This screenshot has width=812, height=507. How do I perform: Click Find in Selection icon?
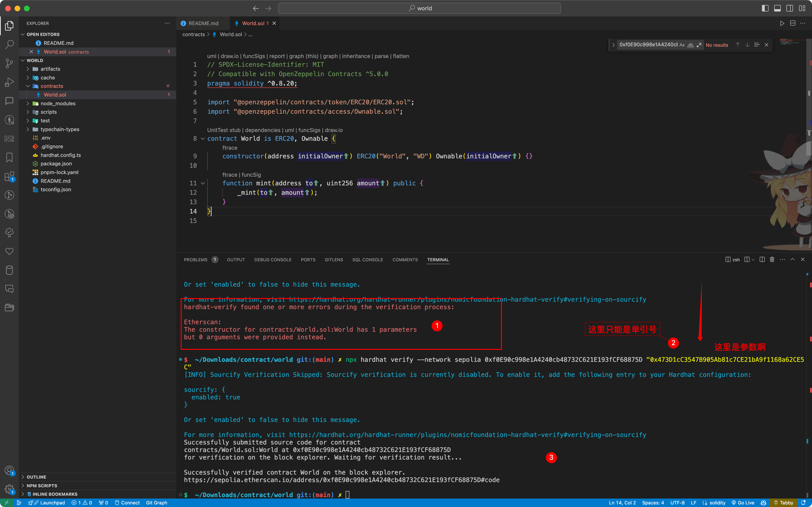(x=757, y=45)
